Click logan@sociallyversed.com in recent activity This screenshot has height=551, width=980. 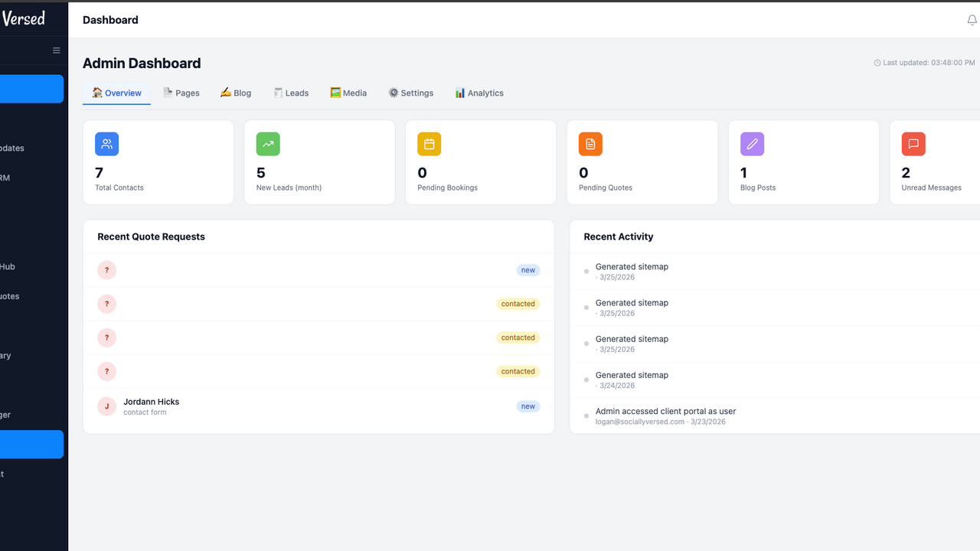(640, 422)
